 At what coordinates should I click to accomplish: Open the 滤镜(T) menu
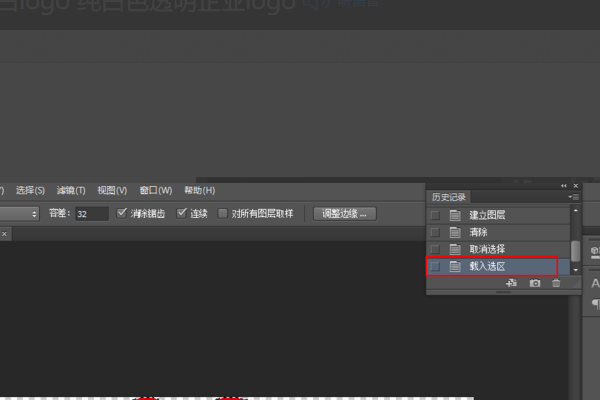click(71, 190)
